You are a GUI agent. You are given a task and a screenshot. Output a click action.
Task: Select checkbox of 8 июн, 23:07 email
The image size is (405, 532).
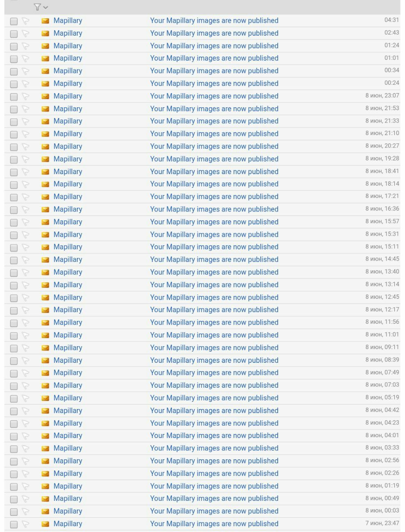(14, 97)
